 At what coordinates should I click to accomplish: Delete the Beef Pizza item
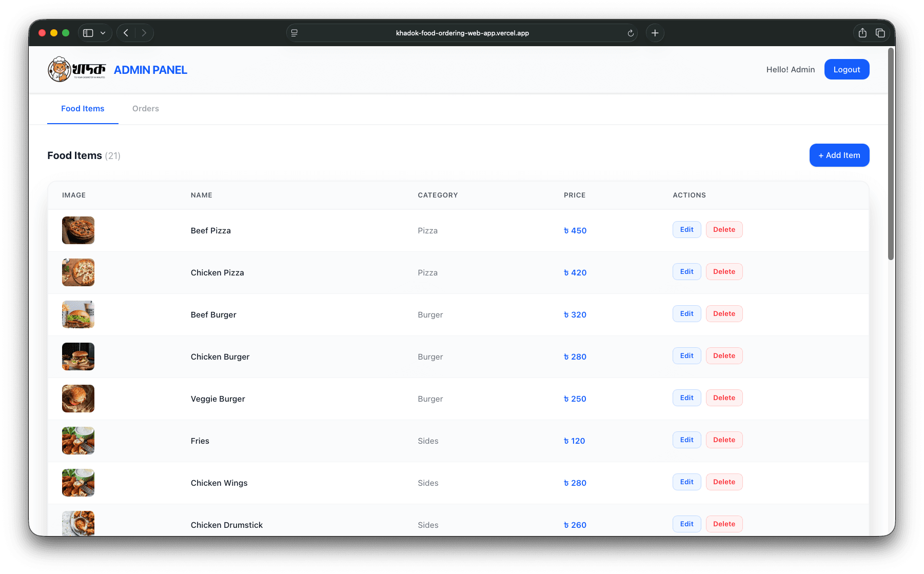click(x=724, y=230)
